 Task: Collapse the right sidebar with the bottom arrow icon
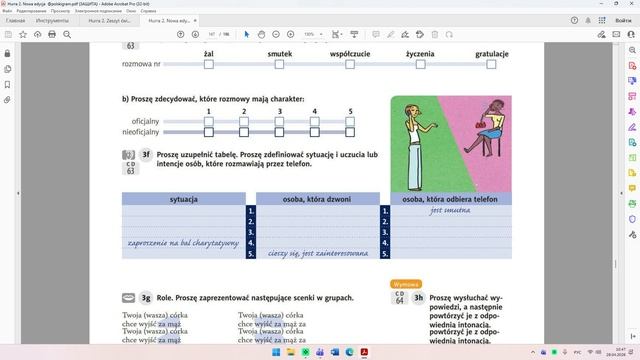(x=633, y=336)
